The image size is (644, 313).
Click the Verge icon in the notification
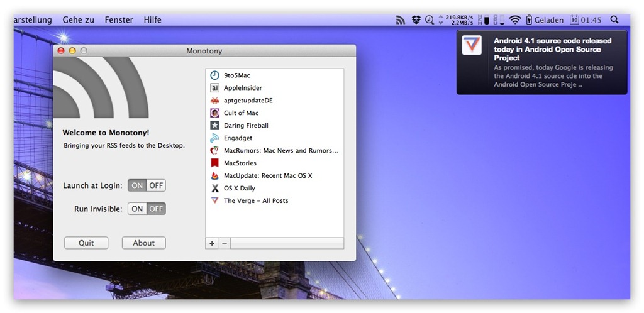coord(472,45)
